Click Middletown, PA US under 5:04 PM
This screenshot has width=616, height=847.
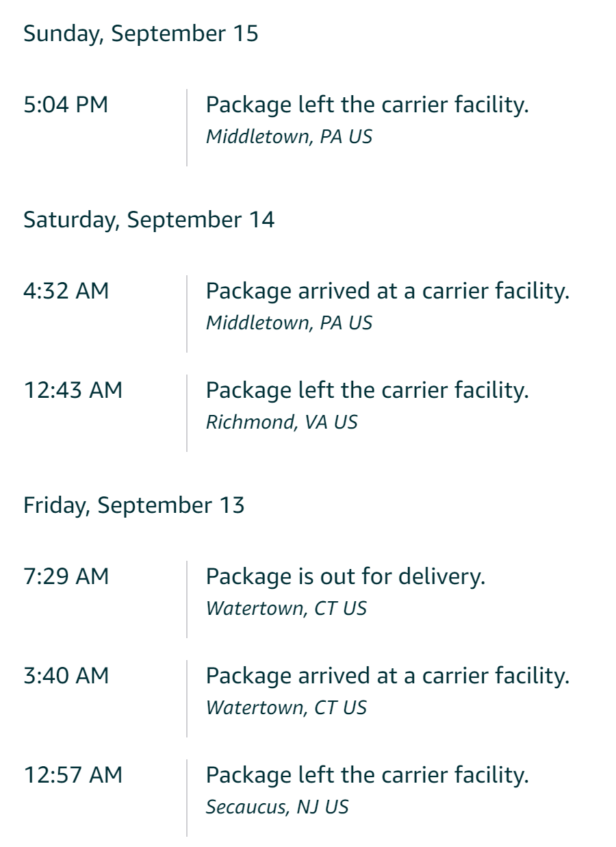pos(289,136)
